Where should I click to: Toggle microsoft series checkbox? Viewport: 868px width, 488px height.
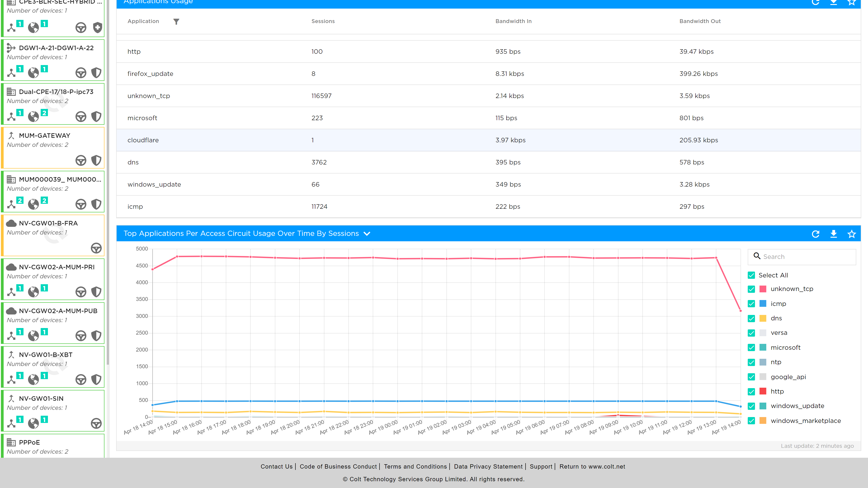(751, 347)
